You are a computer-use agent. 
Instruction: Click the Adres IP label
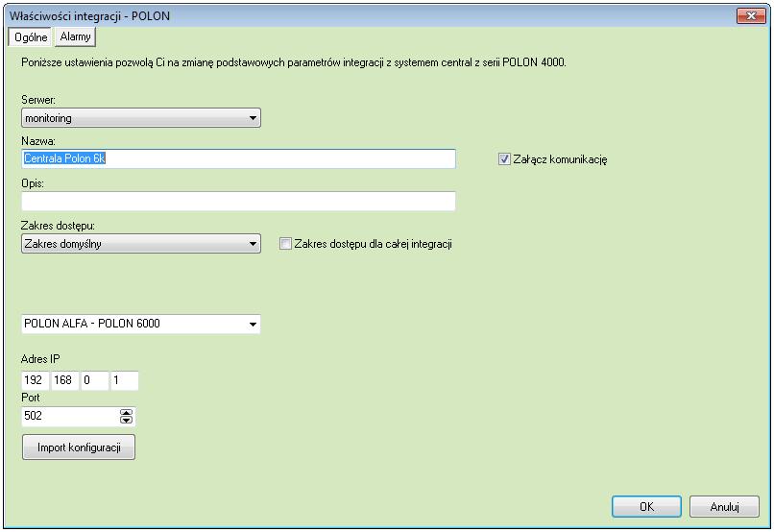[x=40, y=359]
